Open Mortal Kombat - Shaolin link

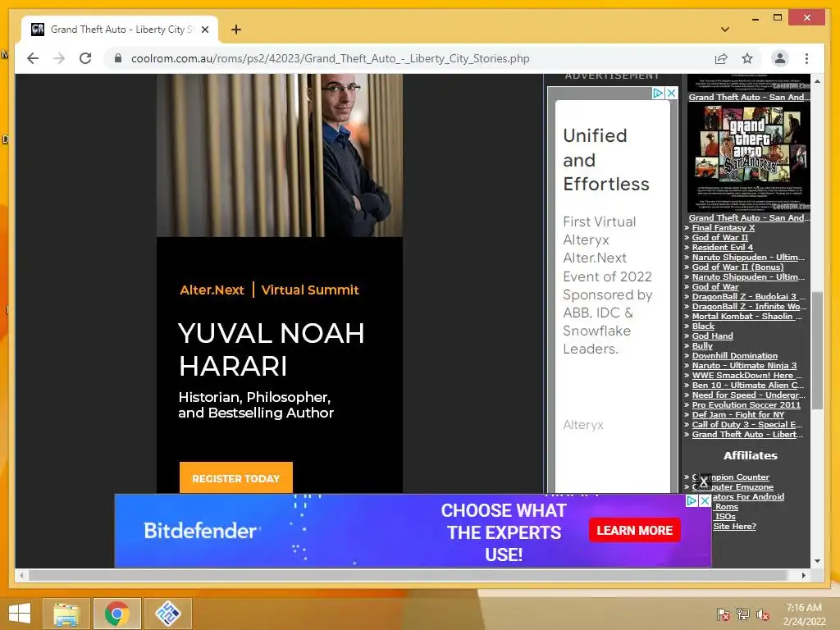tap(747, 316)
